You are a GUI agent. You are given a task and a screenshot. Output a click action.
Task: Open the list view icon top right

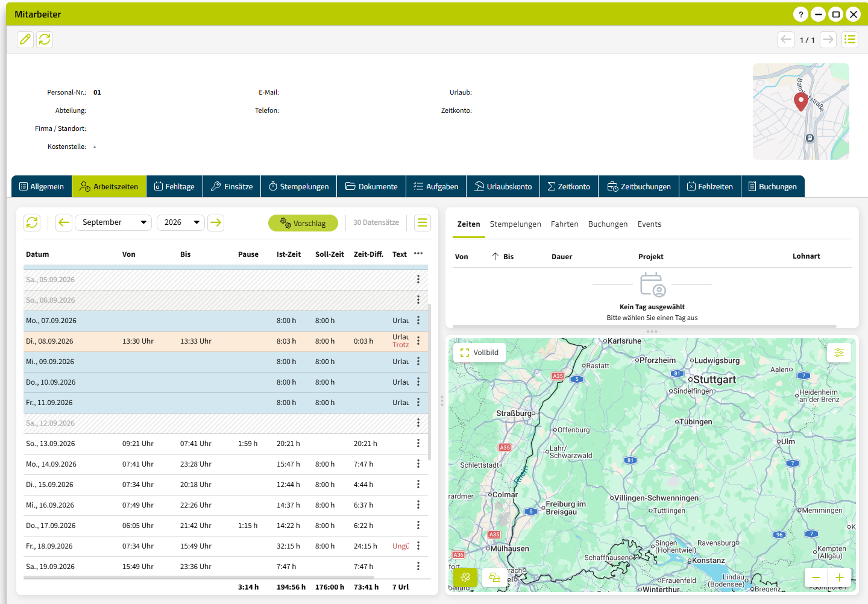click(x=850, y=40)
